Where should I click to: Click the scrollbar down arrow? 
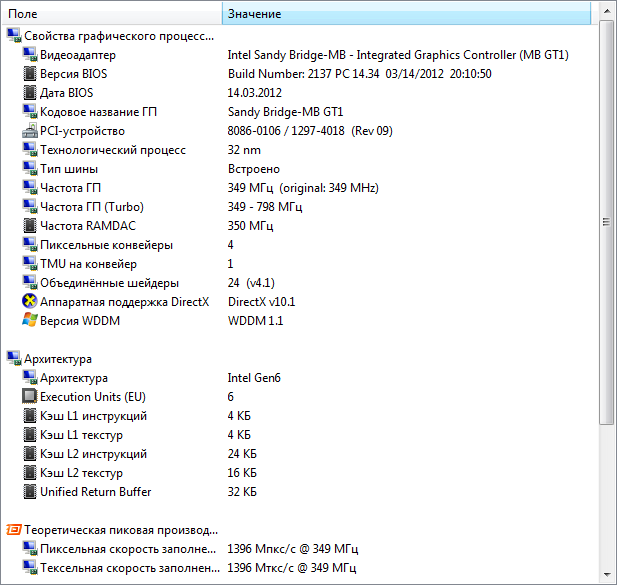[607, 575]
